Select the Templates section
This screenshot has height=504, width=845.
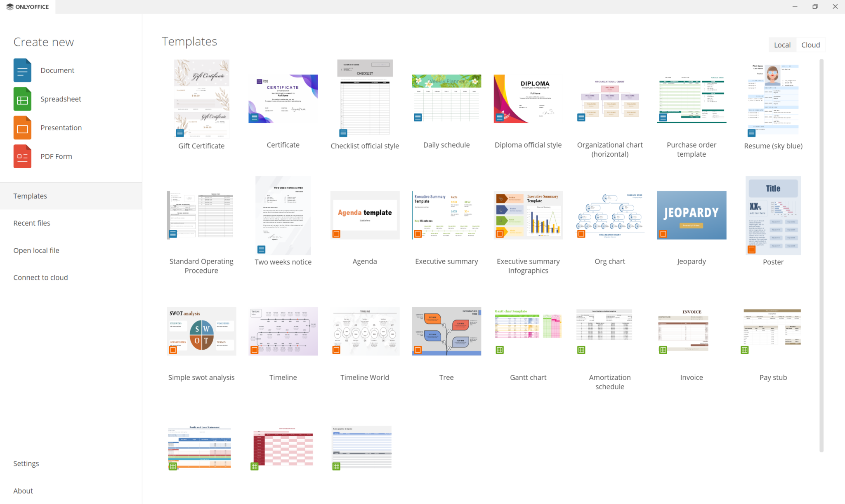click(30, 195)
